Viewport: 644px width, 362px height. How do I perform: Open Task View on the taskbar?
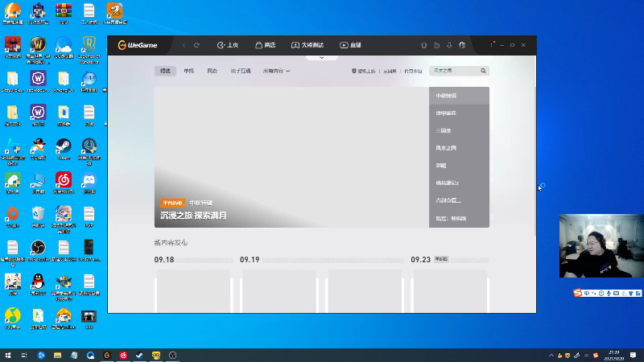(x=24, y=355)
